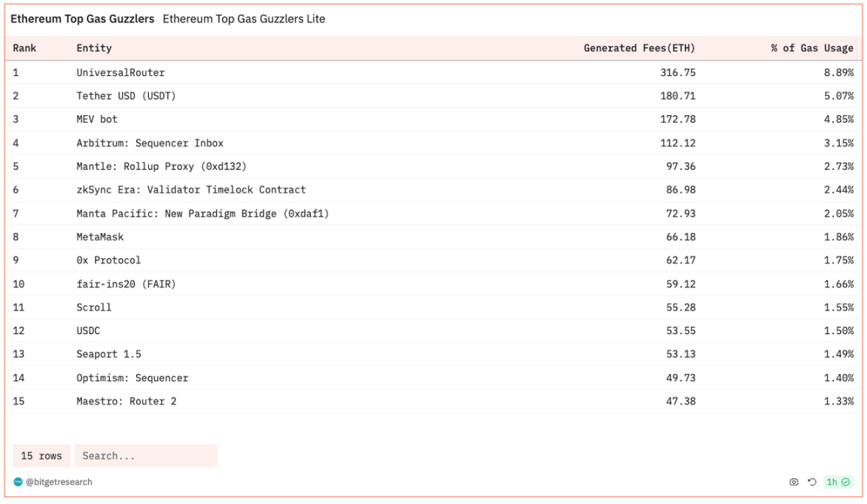
Task: Select the Tether USD (USDT) entity cell
Action: tap(126, 96)
